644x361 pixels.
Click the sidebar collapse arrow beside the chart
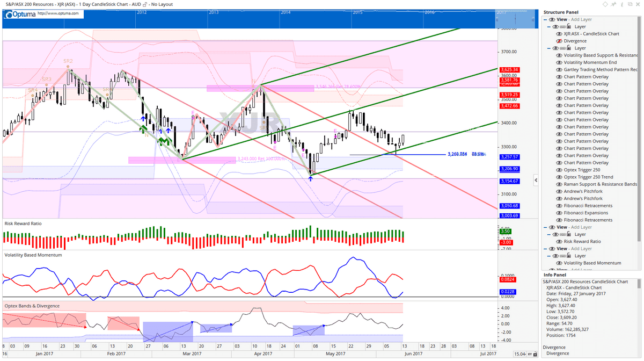pos(536,181)
